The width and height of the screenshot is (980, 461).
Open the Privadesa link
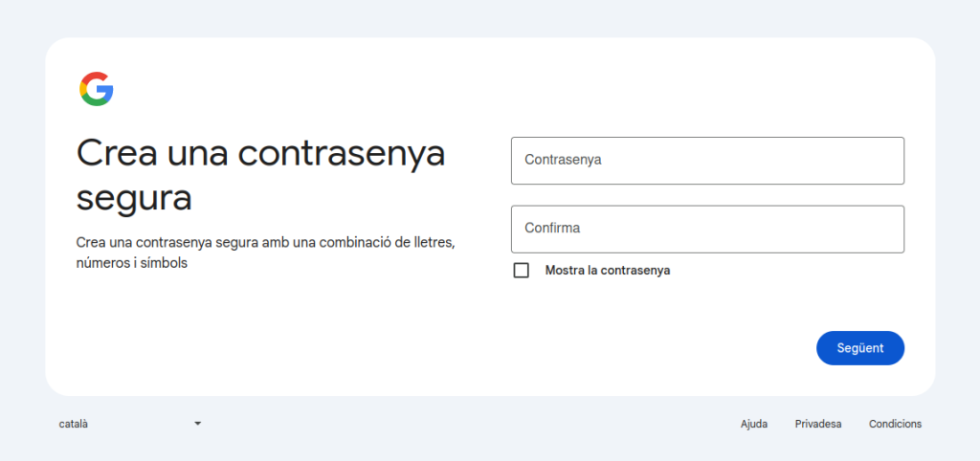pos(817,424)
